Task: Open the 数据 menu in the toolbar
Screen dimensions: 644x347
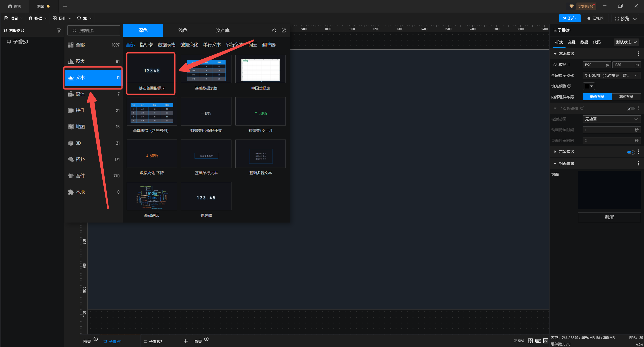Action: pos(38,18)
